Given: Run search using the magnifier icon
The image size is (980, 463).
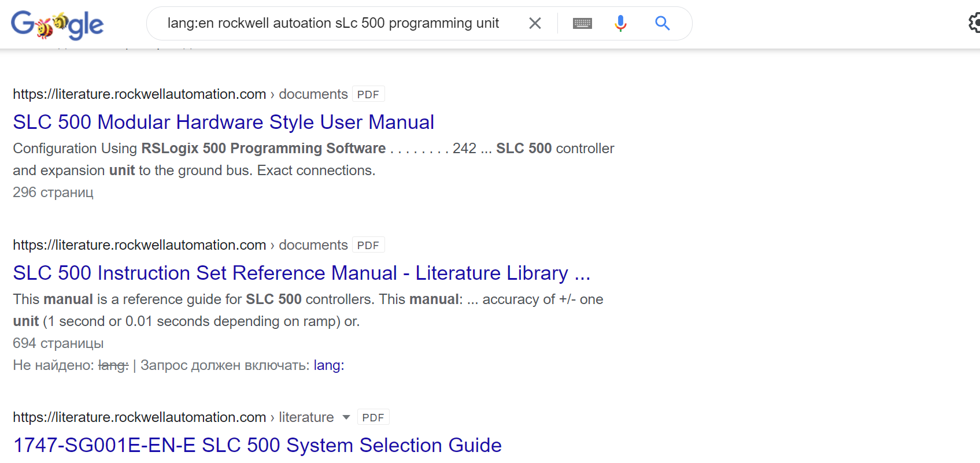Looking at the screenshot, I should 662,23.
